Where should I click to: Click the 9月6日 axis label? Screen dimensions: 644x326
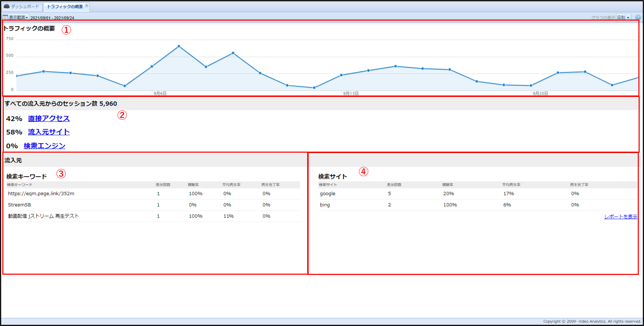pyautogui.click(x=160, y=93)
